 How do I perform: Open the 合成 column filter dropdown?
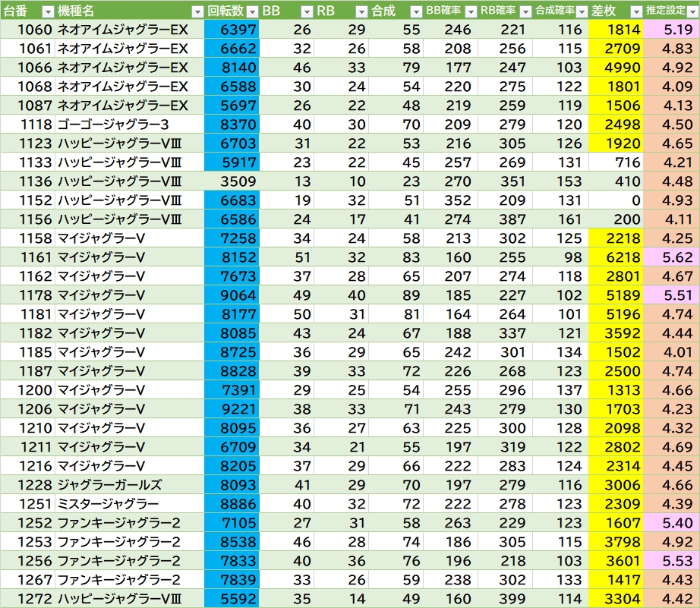(x=415, y=11)
